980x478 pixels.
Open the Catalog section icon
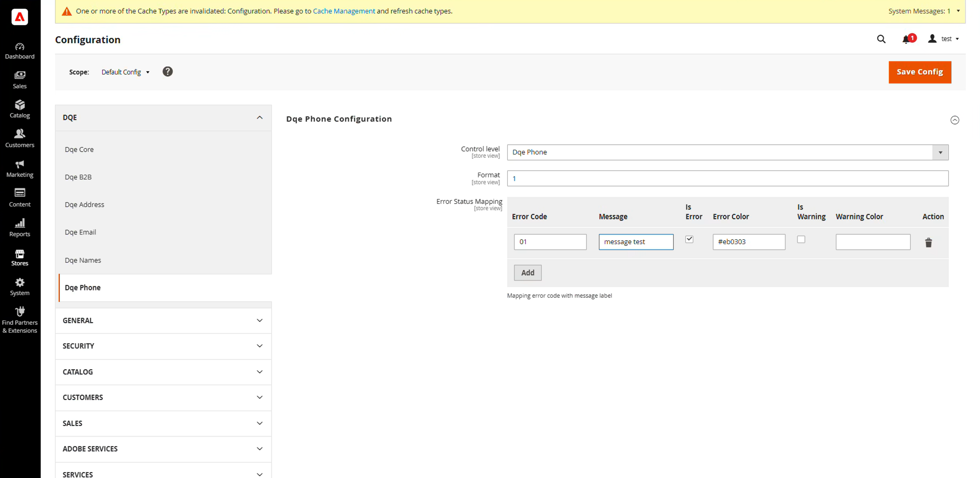point(19,105)
